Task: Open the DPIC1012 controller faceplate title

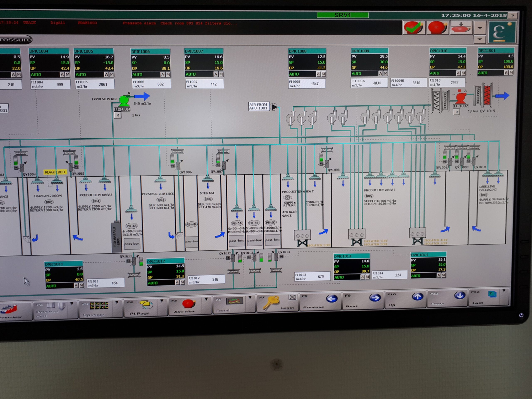Action: (x=165, y=261)
